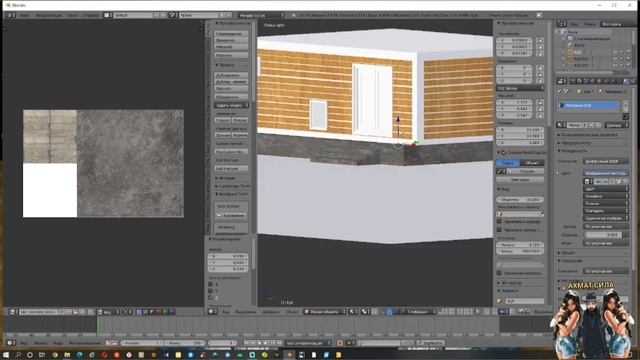The width and height of the screenshot is (640, 360).
Task: Click the lens value field in Вид panel
Action: [520, 200]
